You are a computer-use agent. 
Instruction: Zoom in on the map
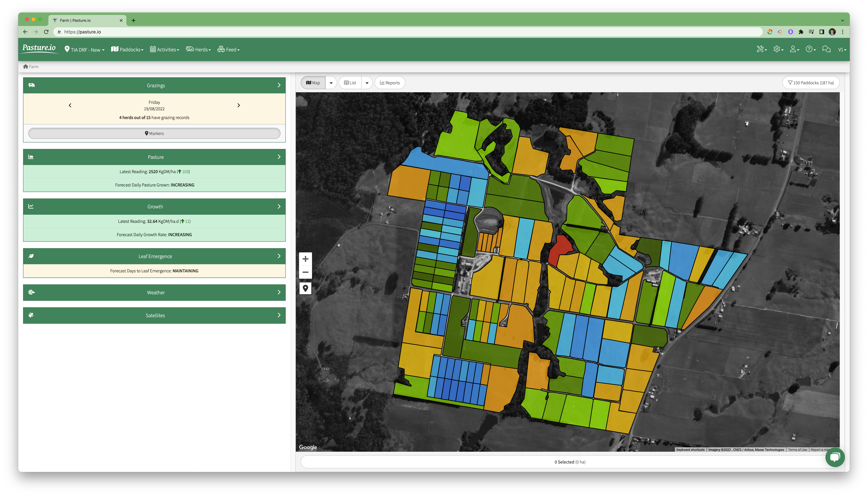pos(306,259)
